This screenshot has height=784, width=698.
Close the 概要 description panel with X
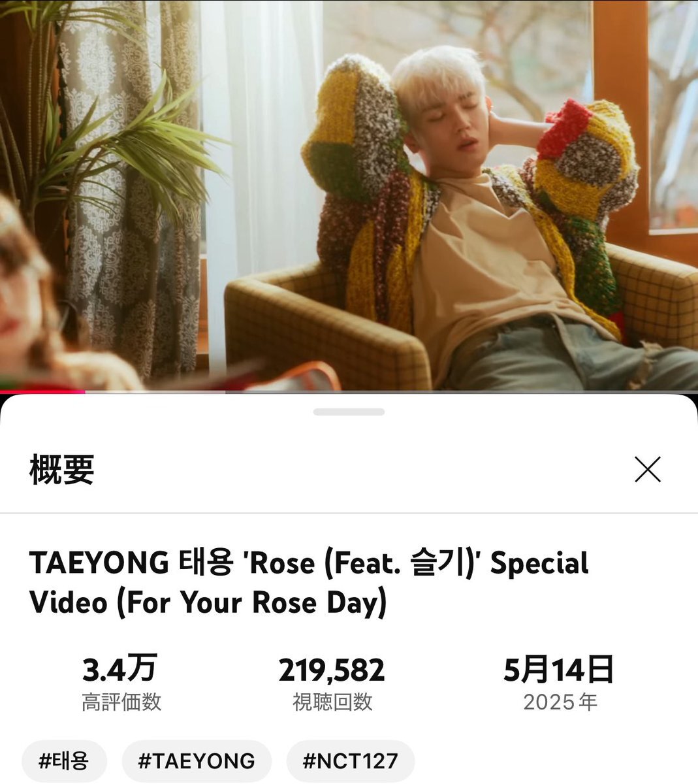(648, 470)
